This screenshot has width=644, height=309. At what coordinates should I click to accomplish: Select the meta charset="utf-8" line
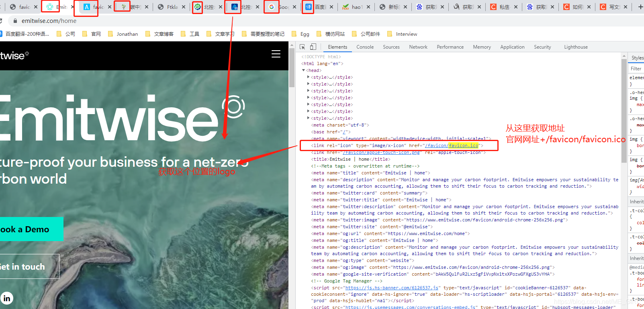coord(340,125)
